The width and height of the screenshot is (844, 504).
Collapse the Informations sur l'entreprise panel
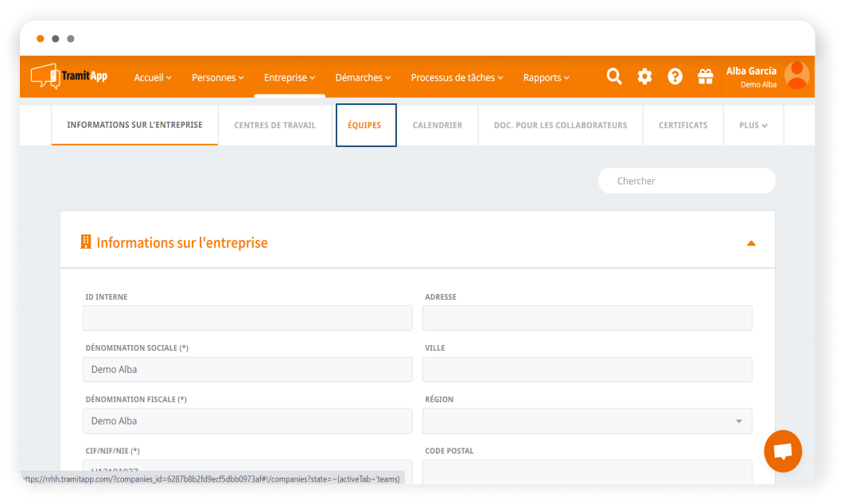(751, 243)
